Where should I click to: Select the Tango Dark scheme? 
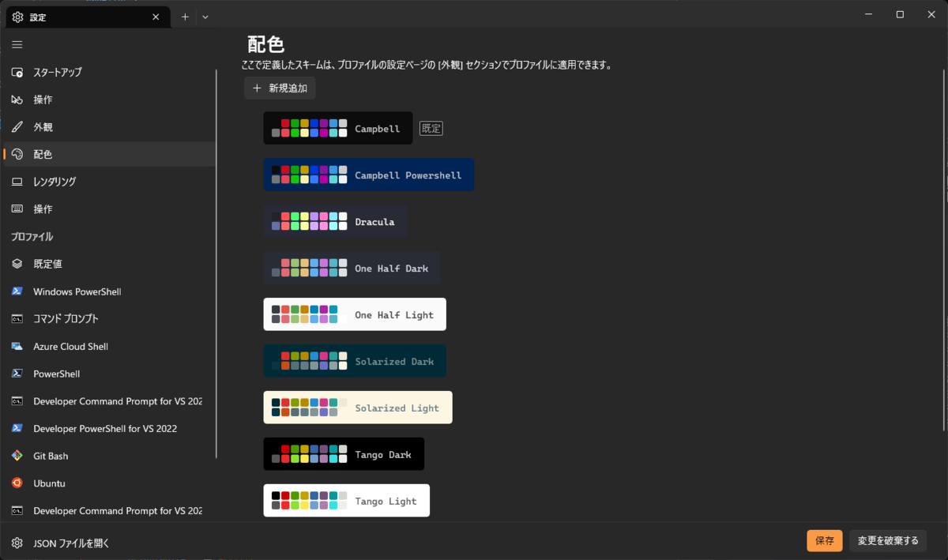(344, 454)
